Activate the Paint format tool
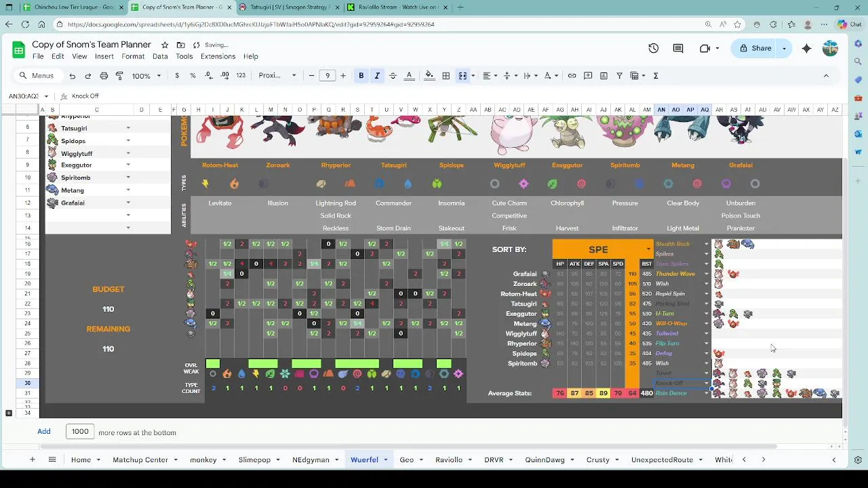Image resolution: width=868 pixels, height=488 pixels. (x=119, y=76)
